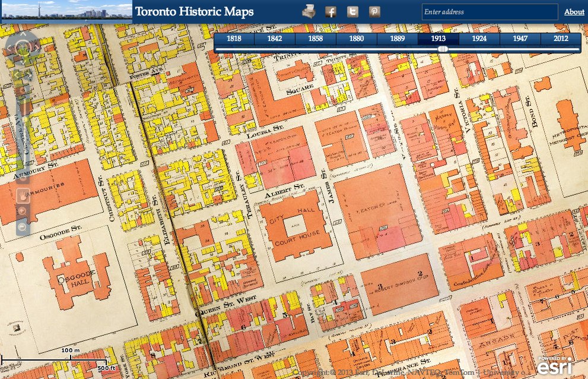Screen dimensions: 588x379
Task: Select the 1842 map year
Action: (x=275, y=38)
